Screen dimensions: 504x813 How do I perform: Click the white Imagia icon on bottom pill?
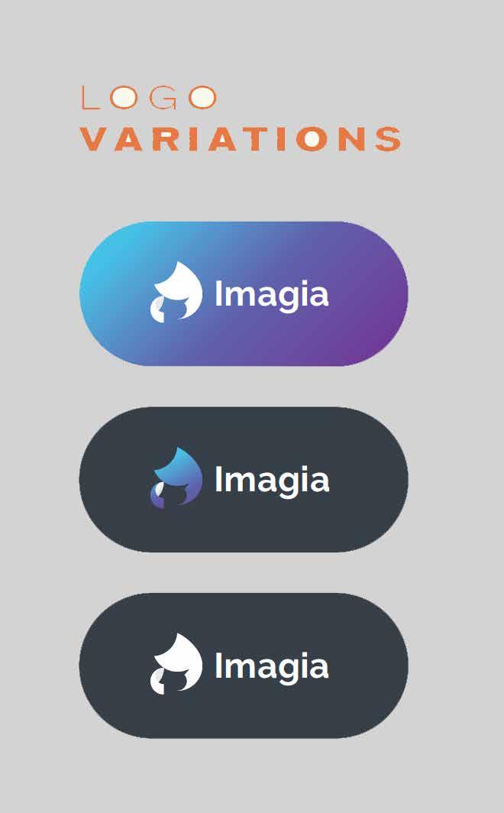(176, 664)
